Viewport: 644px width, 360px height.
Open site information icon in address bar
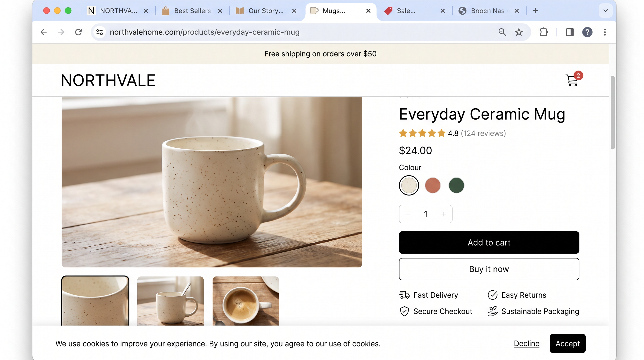click(x=99, y=32)
